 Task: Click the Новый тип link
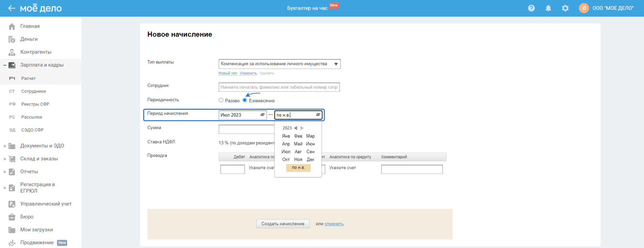click(x=228, y=73)
